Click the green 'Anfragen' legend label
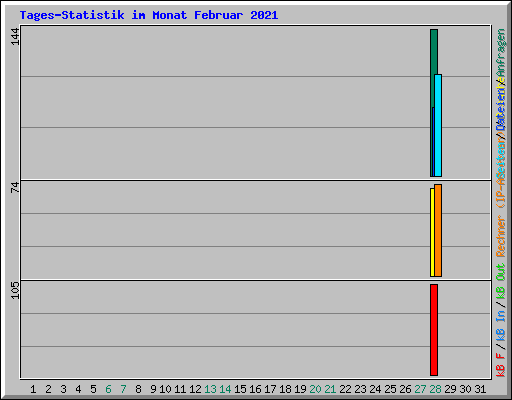The width and height of the screenshot is (512, 400). pos(501,53)
